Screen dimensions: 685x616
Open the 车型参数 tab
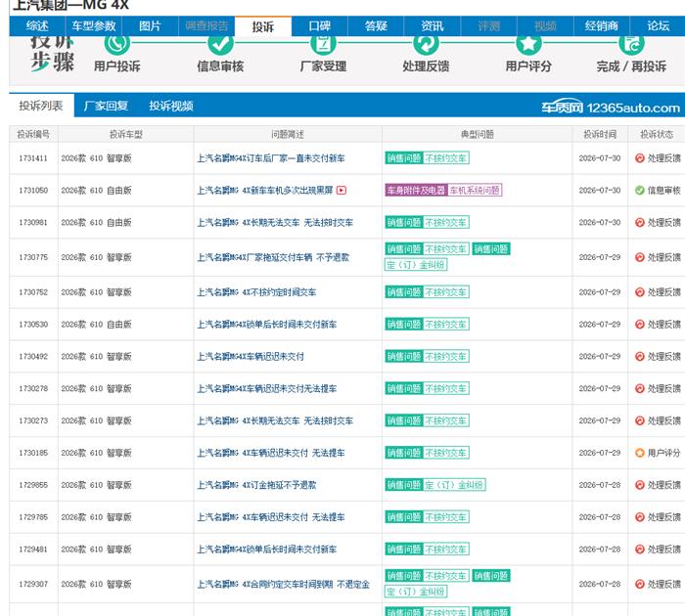(94, 26)
